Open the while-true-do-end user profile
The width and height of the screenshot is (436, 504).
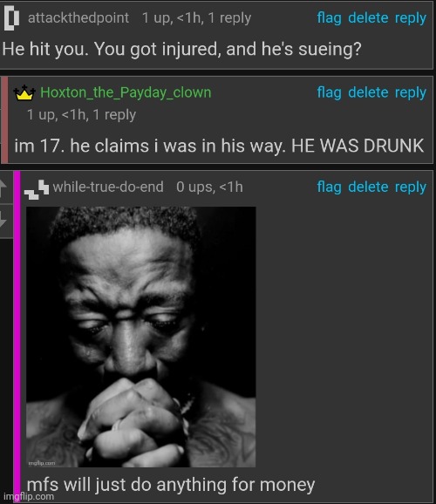108,187
